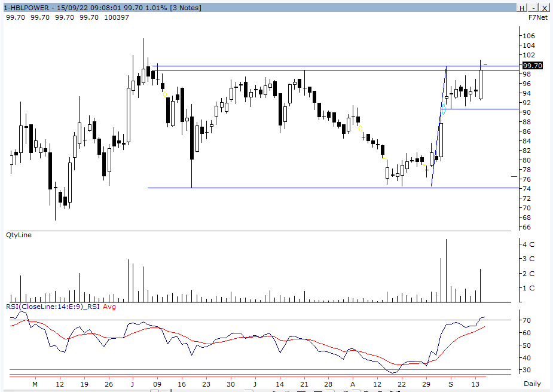Click the 90 price axis label
Viewport: 553px width, 392px height.
click(x=527, y=112)
